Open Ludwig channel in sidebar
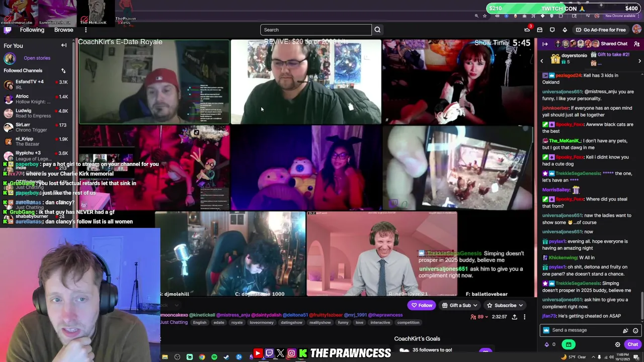This screenshot has width=644, height=362. [x=35, y=113]
